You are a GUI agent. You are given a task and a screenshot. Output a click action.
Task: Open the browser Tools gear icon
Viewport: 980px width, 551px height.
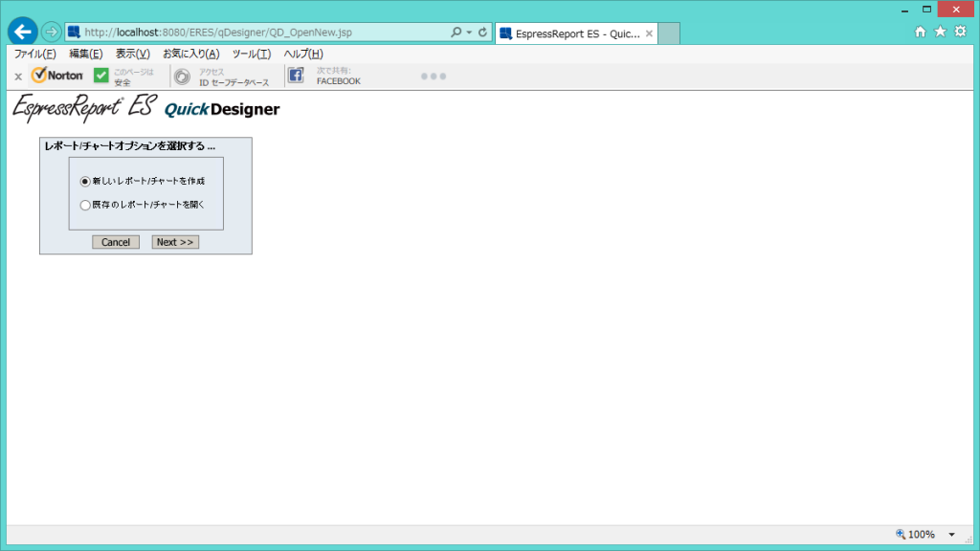point(960,32)
